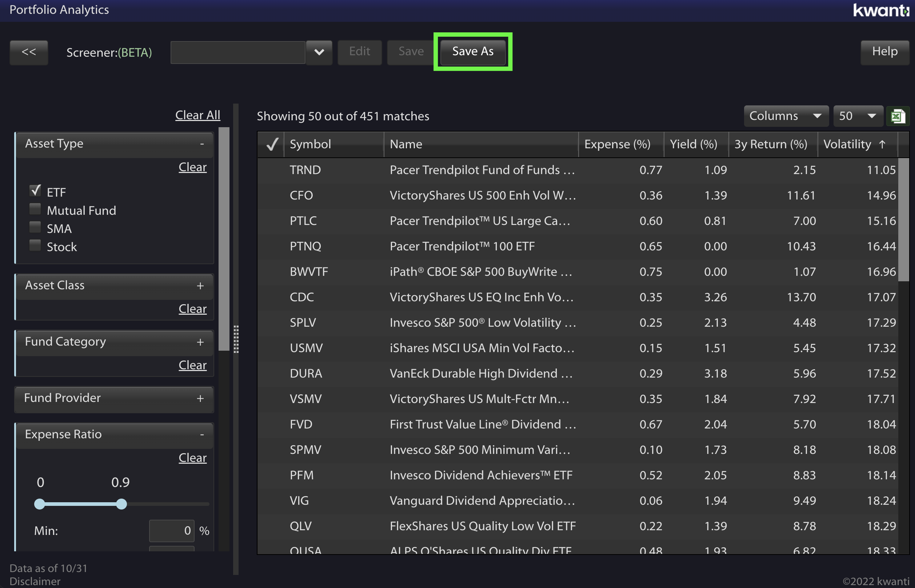Open the Disclaimer link
Image resolution: width=915 pixels, height=588 pixels.
click(x=35, y=581)
